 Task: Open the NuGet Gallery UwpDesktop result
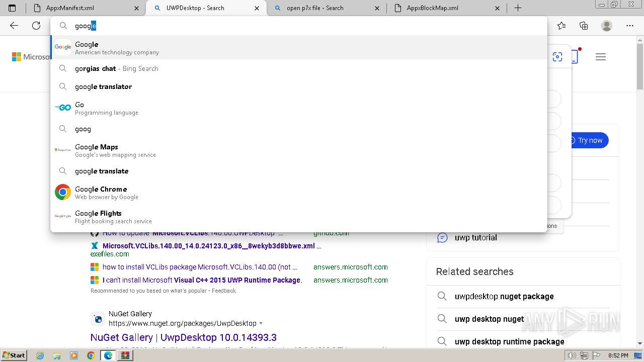point(184,337)
